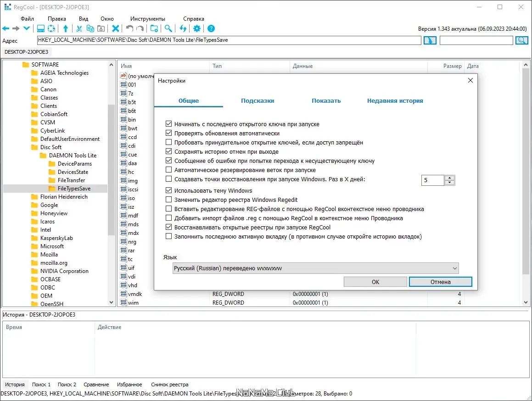This screenshot has width=532, height=401.
Task: Click the scissors cut icon
Action: [79, 29]
